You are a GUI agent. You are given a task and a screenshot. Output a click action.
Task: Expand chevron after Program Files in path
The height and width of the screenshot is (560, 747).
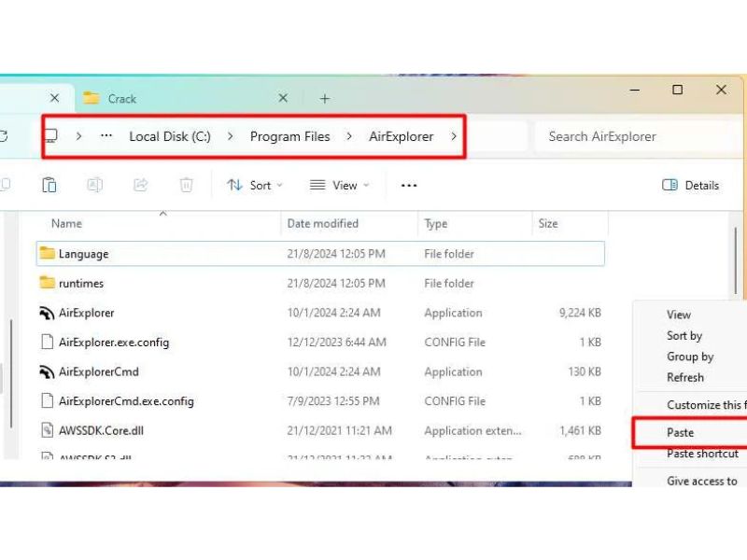pyautogui.click(x=349, y=136)
